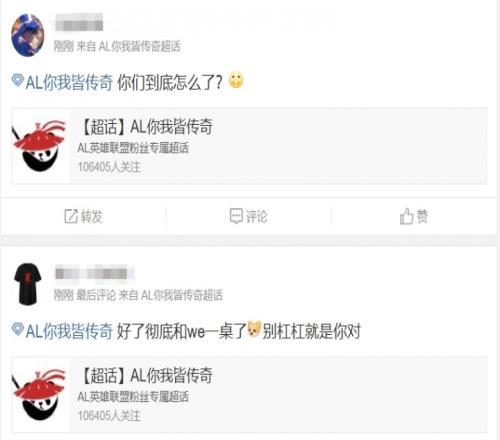Like the first post with thumbs-up icon
This screenshot has width=500, height=440.
click(x=406, y=216)
